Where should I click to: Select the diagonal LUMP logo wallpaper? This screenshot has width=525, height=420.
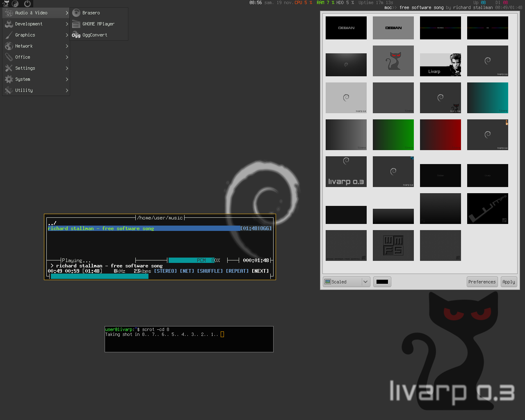[488, 208]
